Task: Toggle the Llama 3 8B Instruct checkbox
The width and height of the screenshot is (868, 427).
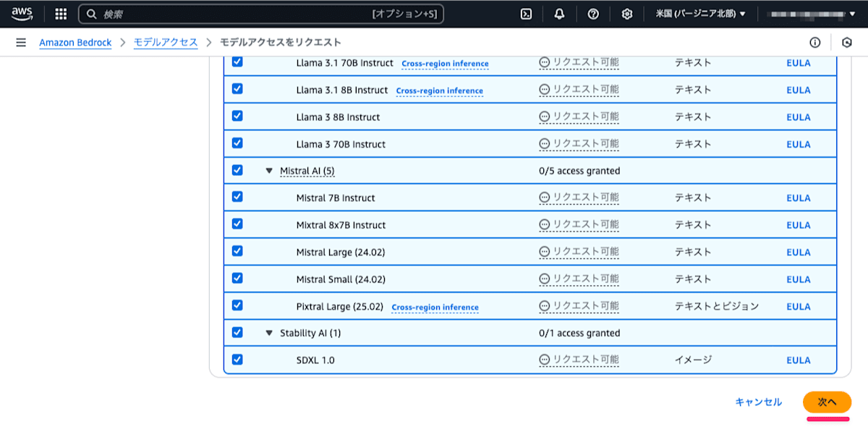Action: point(237,116)
